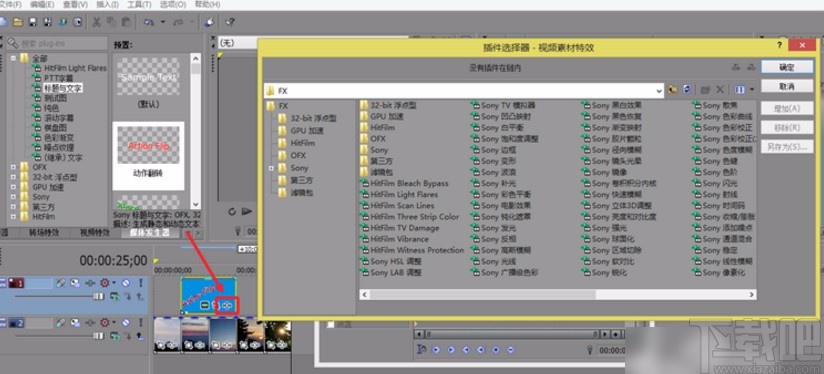The image size is (824, 374).
Task: Mute track 1 with the circle-slash icon
Action: tap(126, 283)
